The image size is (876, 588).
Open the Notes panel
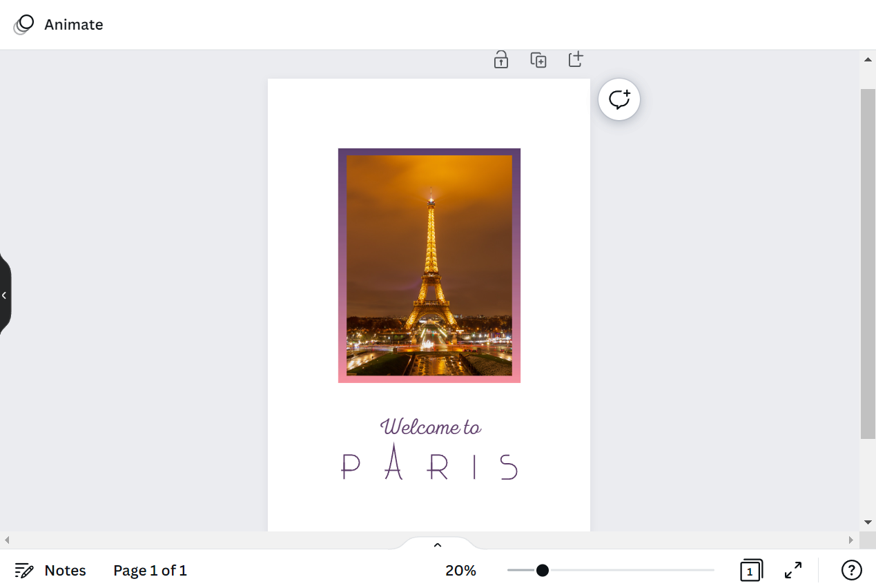point(50,571)
